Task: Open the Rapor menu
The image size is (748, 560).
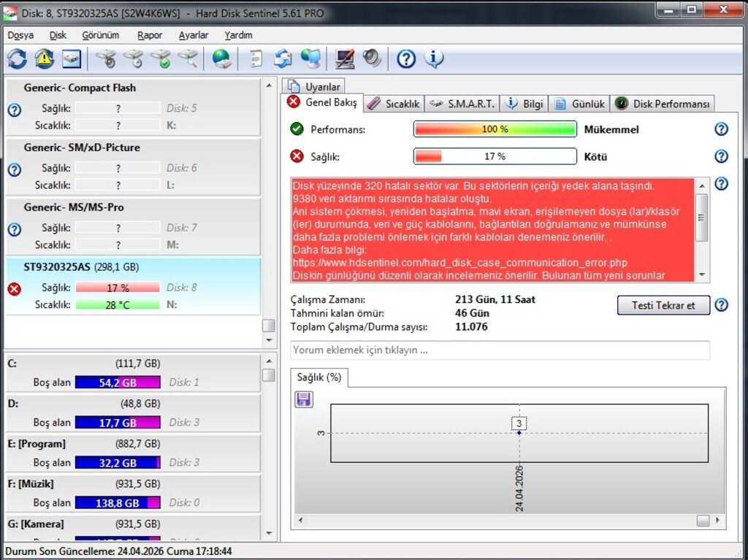Action: pyautogui.click(x=150, y=35)
